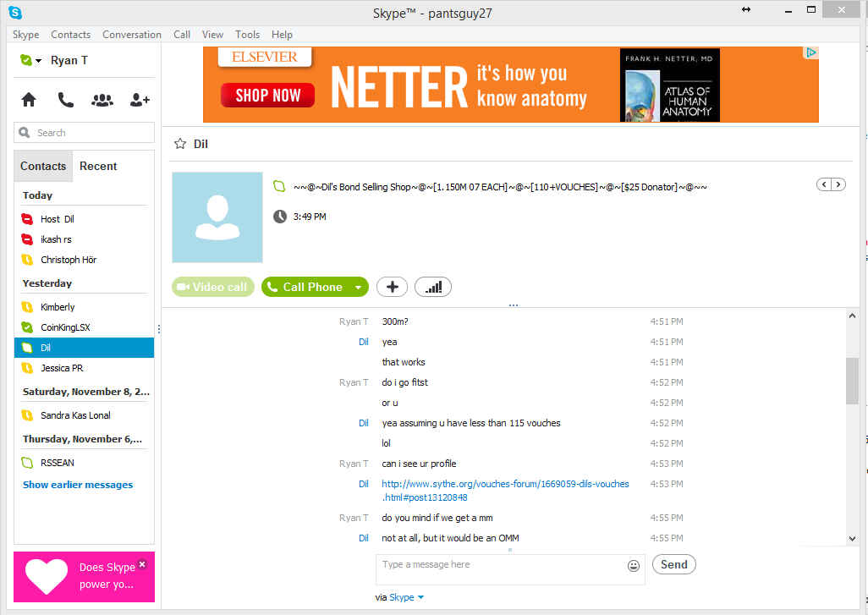Viewport: 868px width, 615px height.
Task: Open the Call phones dial icon
Action: coord(65,100)
